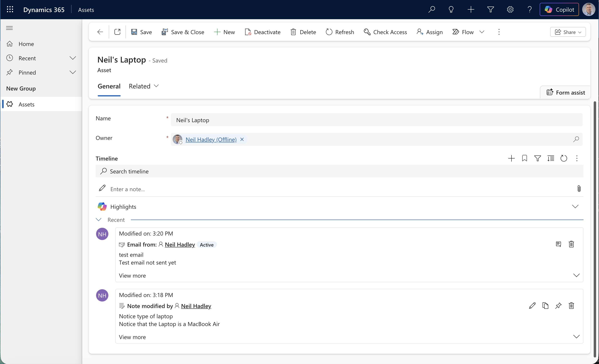Select Assets in the sidebar

(x=41, y=104)
